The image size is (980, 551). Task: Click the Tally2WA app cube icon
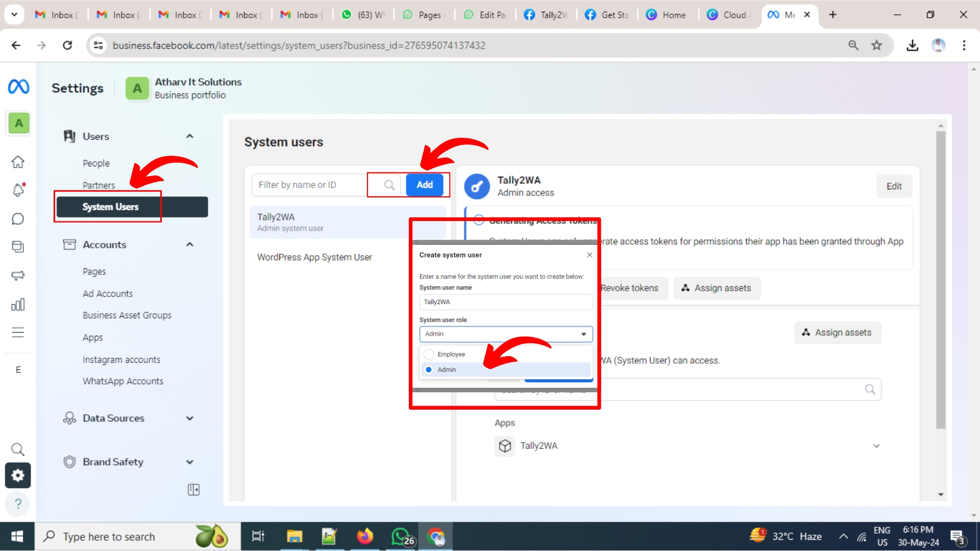pos(505,446)
